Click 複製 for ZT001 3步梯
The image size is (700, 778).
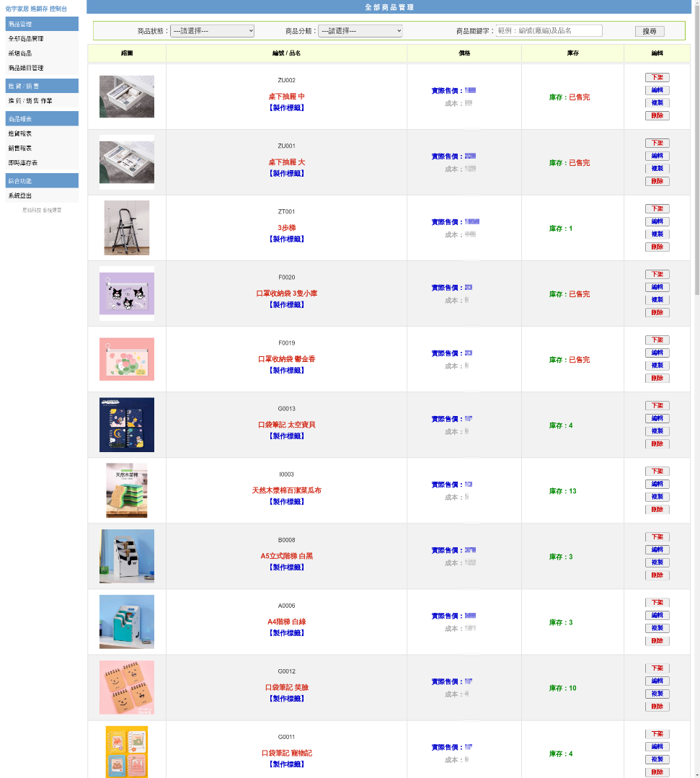[657, 234]
